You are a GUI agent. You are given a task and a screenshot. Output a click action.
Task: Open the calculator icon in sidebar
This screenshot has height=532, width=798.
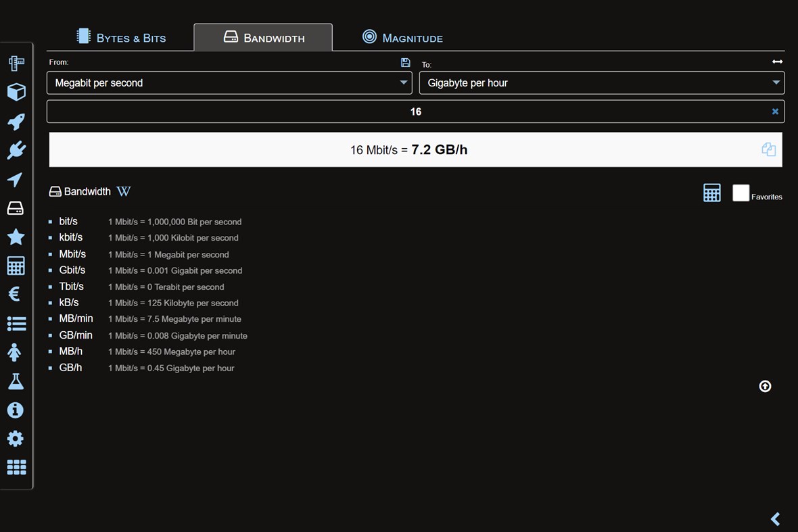16,266
